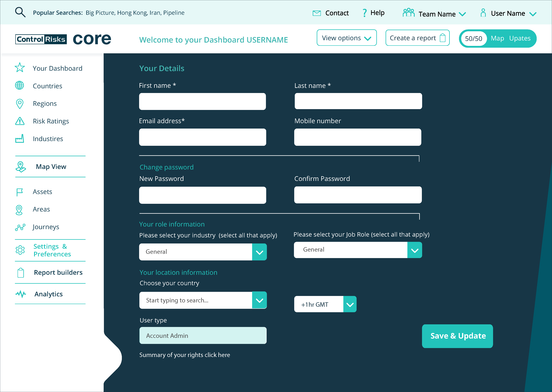Click the Contact envelope icon

[x=317, y=13]
